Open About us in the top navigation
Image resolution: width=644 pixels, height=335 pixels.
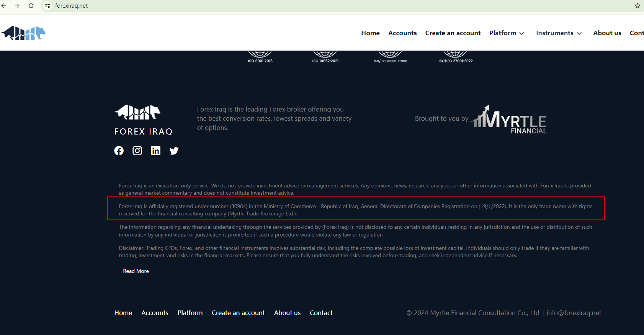(607, 33)
